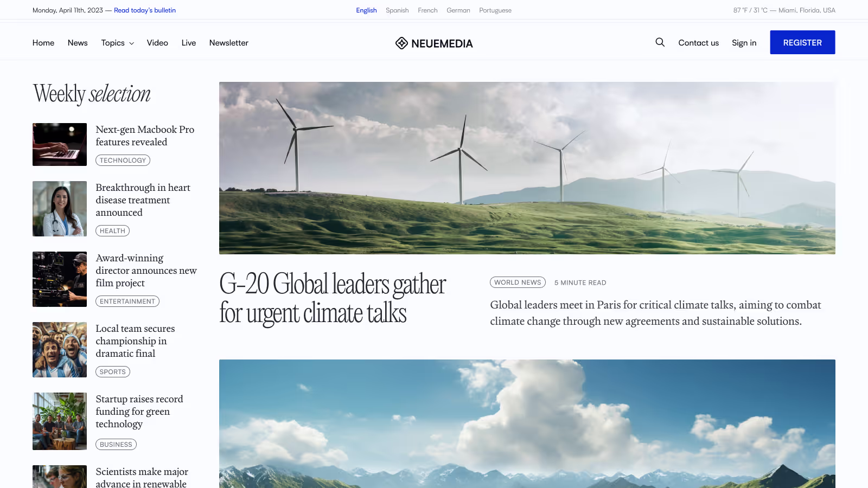868x488 pixels.
Task: Select the News menu item
Action: [x=78, y=43]
